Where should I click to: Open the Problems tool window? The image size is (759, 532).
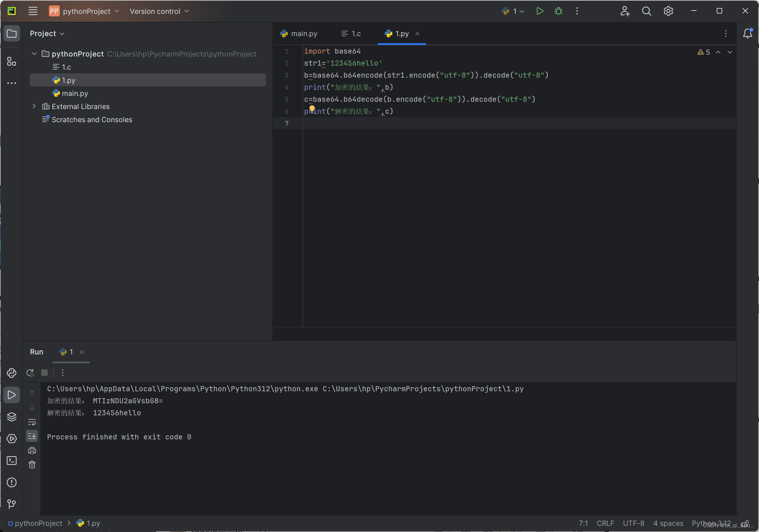pos(12,482)
